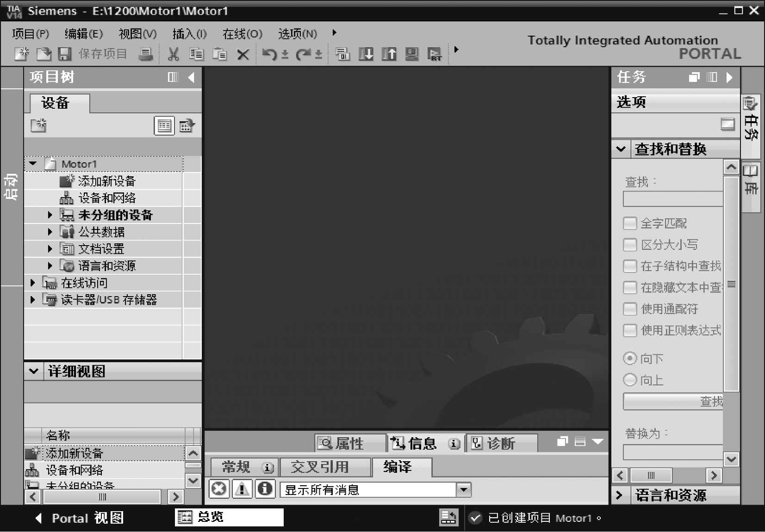Open the 选项(N) menu
This screenshot has height=532, width=765.
298,34
